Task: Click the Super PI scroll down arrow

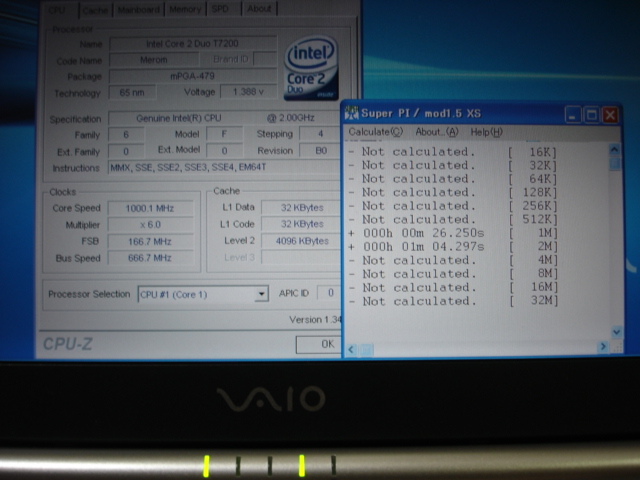Action: pyautogui.click(x=616, y=332)
